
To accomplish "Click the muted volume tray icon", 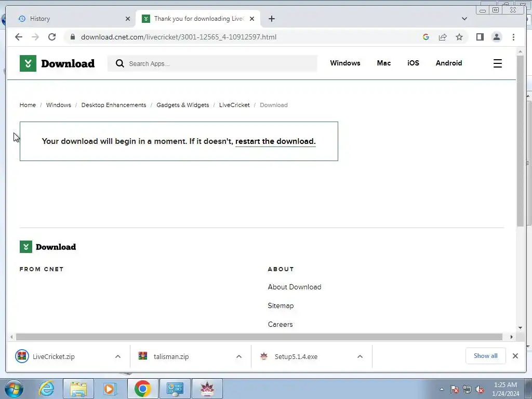I will (480, 389).
